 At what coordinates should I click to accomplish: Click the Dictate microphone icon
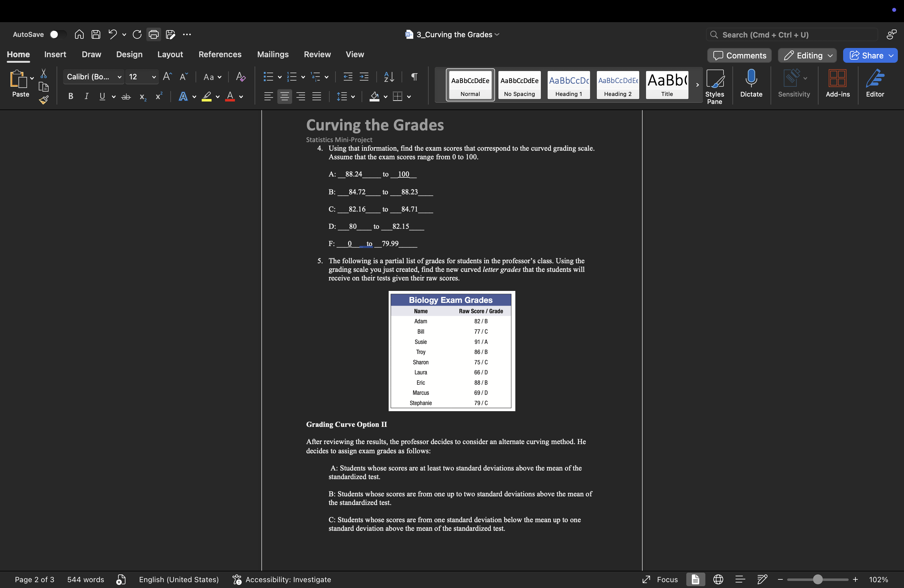[751, 78]
